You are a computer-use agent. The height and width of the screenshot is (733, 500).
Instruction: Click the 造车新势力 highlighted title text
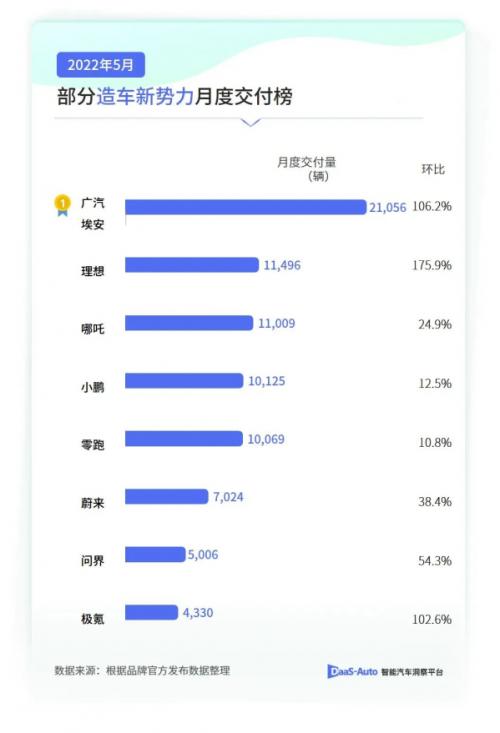click(x=145, y=97)
